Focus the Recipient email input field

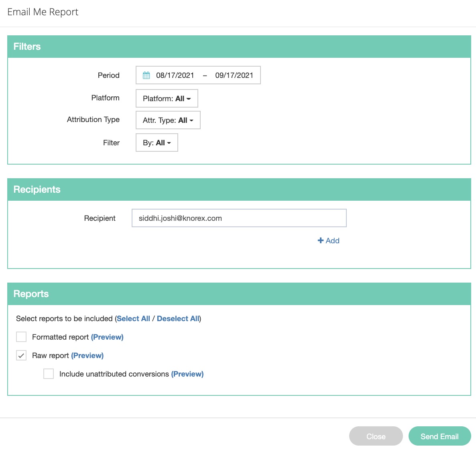coord(239,218)
